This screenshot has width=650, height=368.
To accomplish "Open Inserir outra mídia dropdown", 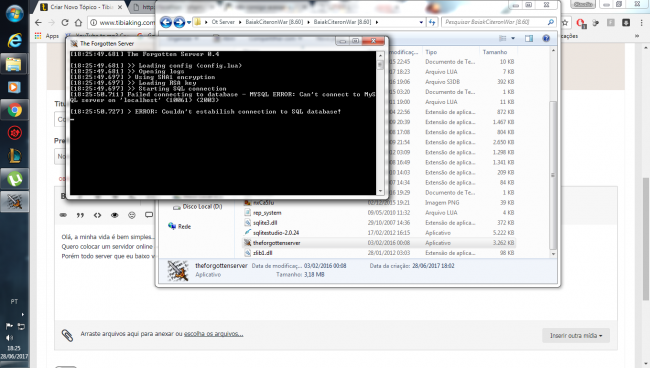I will click(x=576, y=335).
